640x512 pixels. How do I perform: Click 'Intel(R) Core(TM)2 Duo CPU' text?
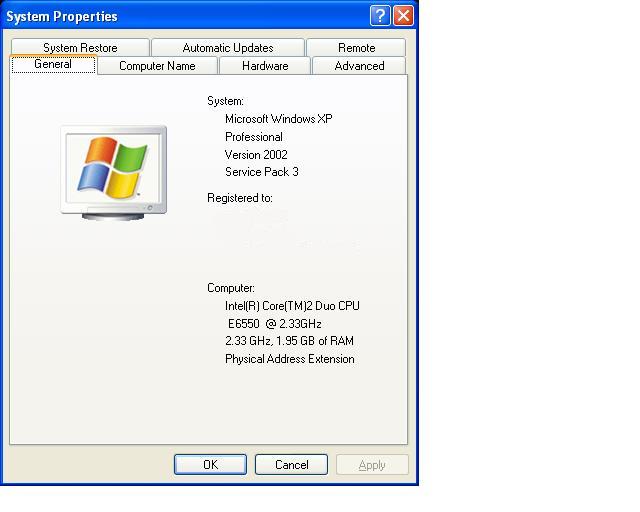[x=292, y=306]
